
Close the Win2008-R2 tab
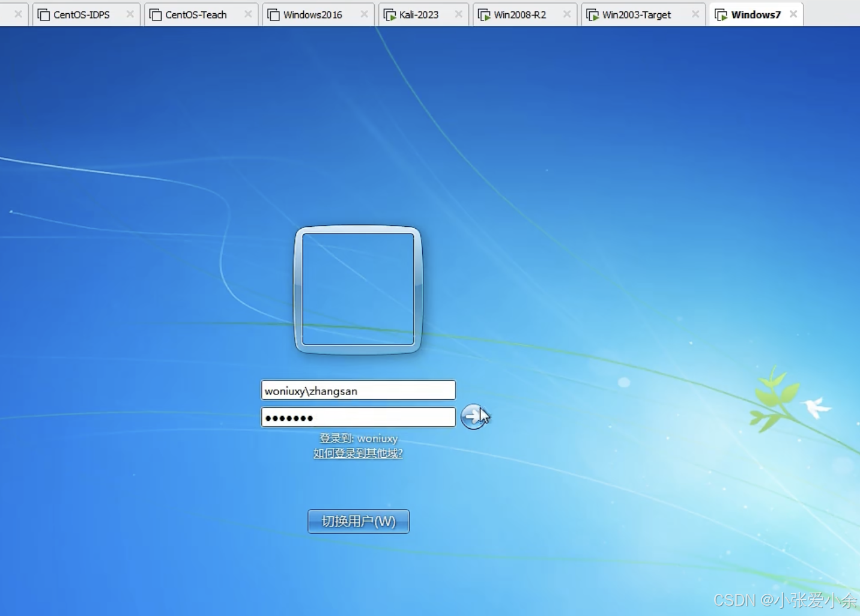pos(567,14)
